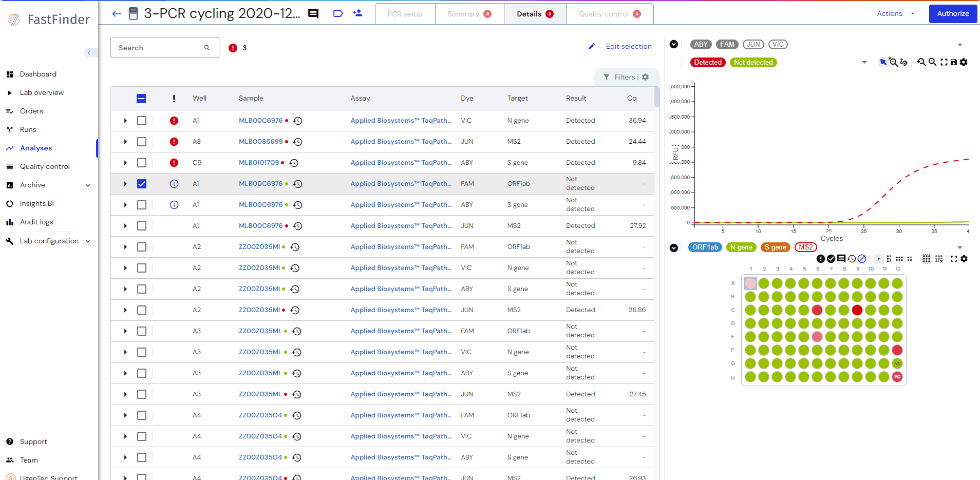Collapse the plate panel with round chevron

(674, 248)
